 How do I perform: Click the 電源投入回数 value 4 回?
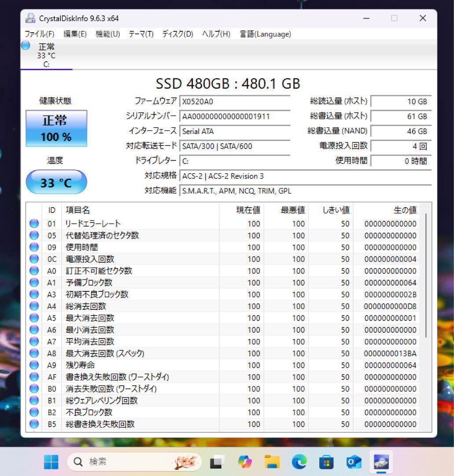click(x=401, y=146)
